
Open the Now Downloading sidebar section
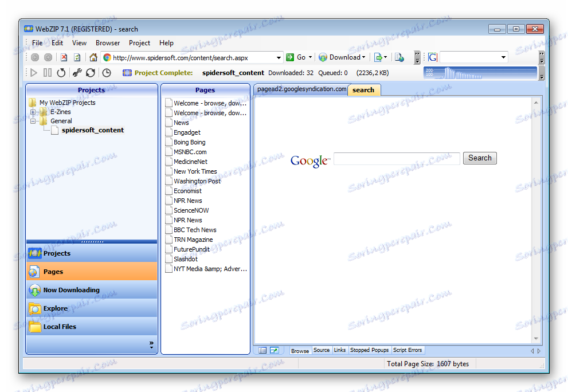pos(92,290)
